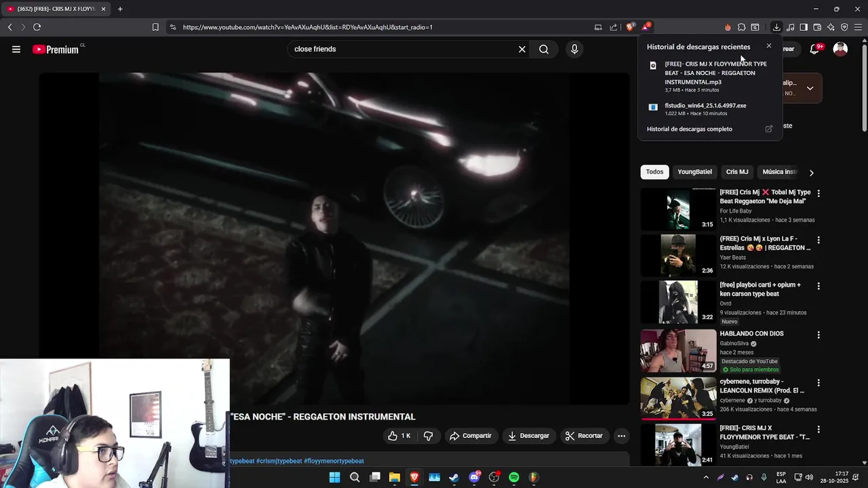Screen dimensions: 868x488
Task: Click the Recortar clip button
Action: [584, 436]
